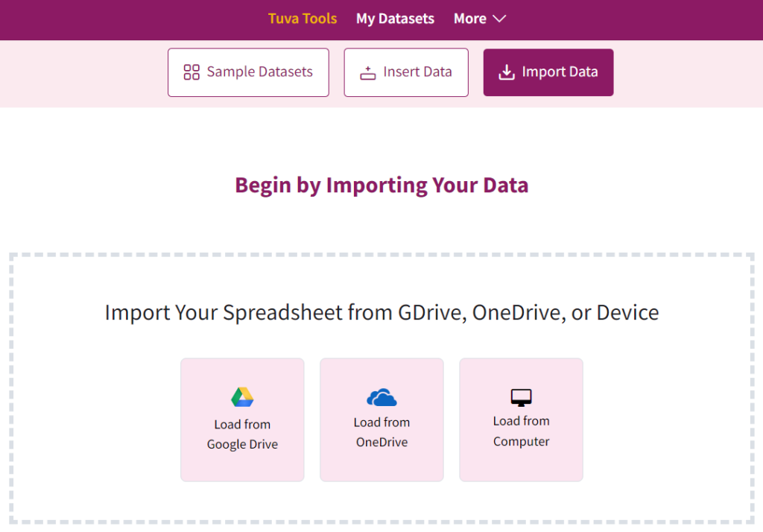Screen dimensions: 763x532
Task: Open the More navigation menu
Action: pos(480,19)
